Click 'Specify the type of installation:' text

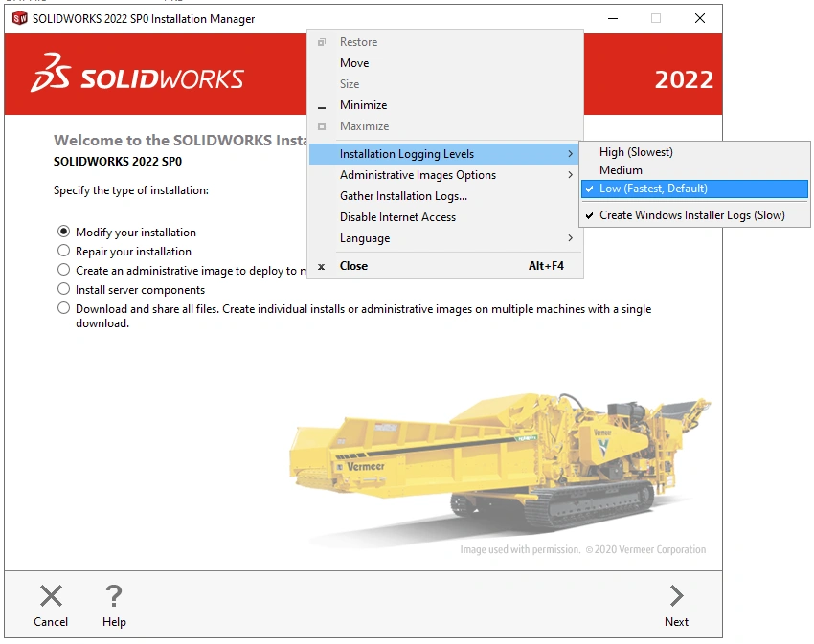pyautogui.click(x=131, y=190)
